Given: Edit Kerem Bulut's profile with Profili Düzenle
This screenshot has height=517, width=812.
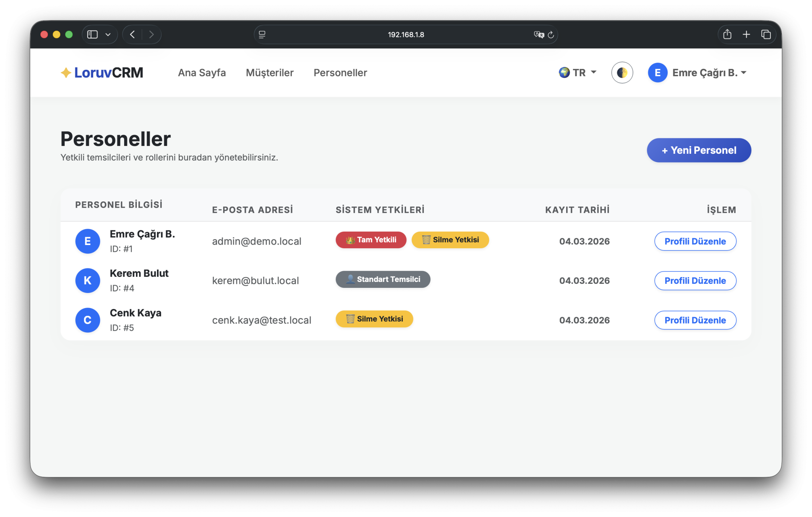Looking at the screenshot, I should click(x=695, y=281).
